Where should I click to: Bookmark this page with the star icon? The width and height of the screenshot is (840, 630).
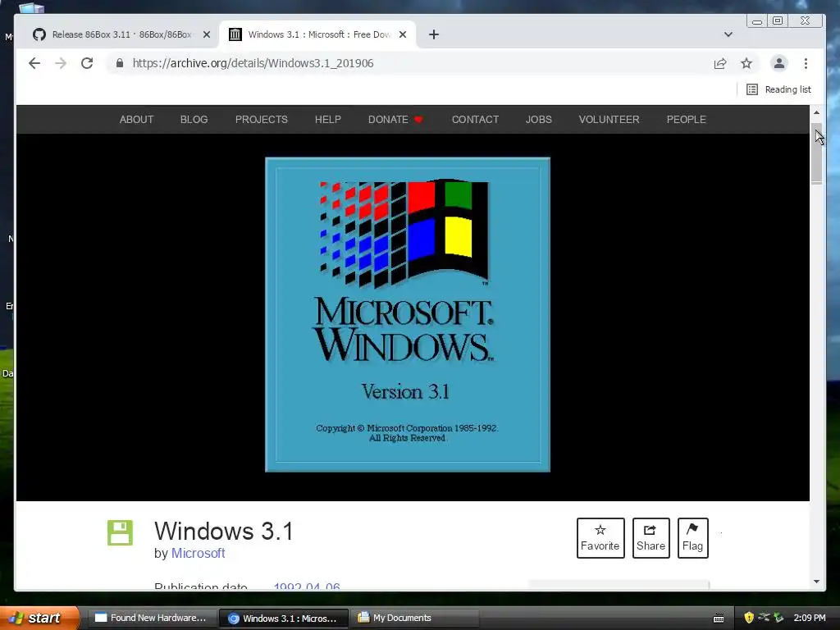click(746, 63)
